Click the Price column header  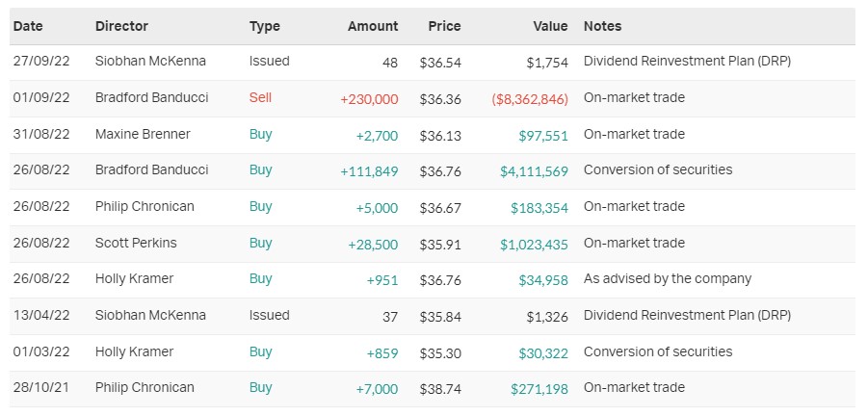pyautogui.click(x=444, y=26)
